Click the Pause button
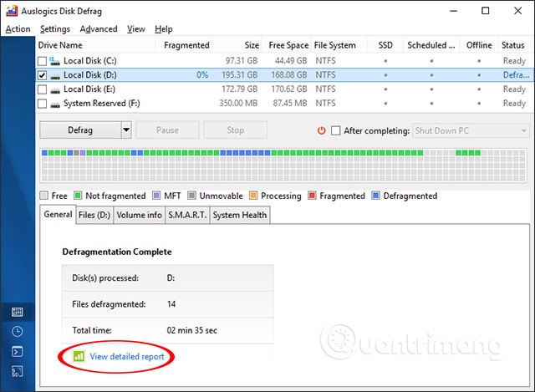Viewport: 535px width, 392px height. point(167,130)
